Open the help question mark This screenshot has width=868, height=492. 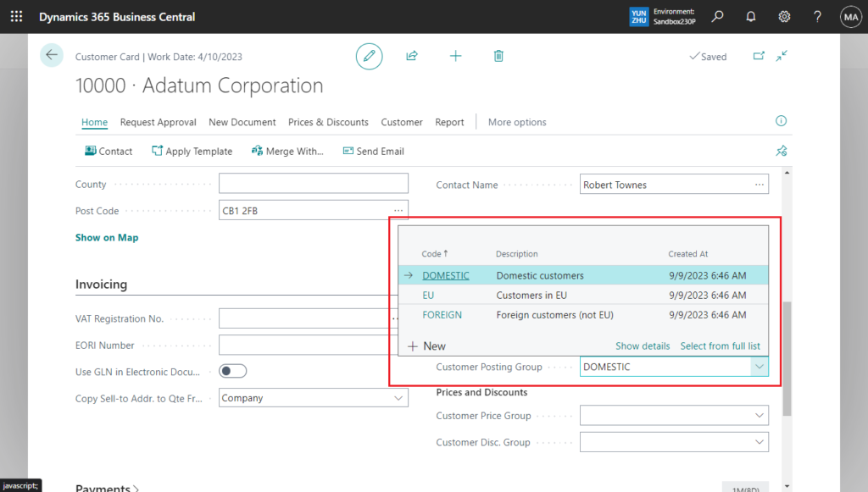point(817,17)
